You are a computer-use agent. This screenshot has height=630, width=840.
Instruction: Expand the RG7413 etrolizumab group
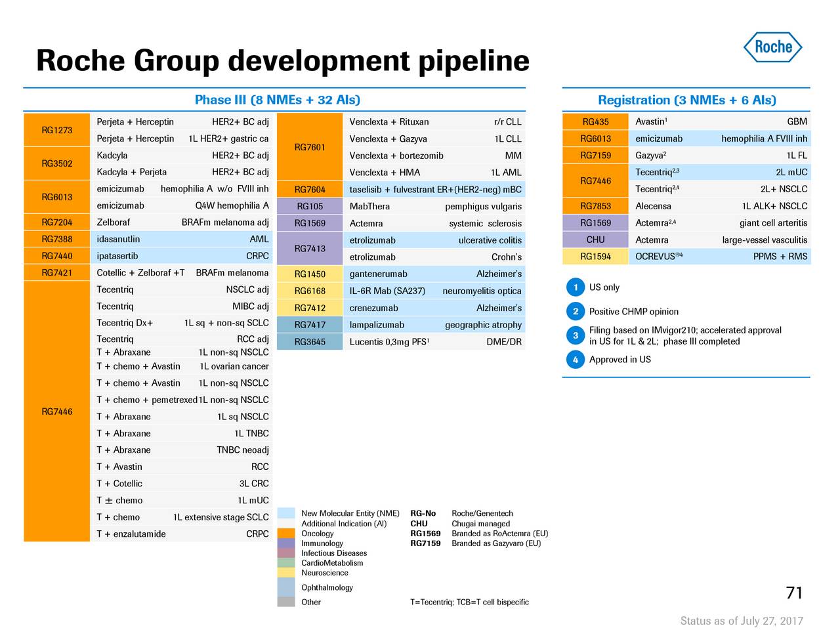(x=310, y=248)
